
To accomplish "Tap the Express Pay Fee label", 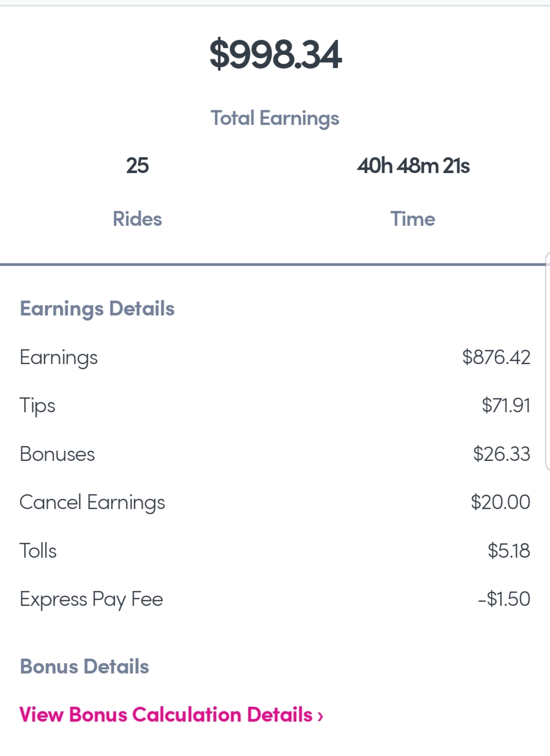I will click(x=91, y=599).
